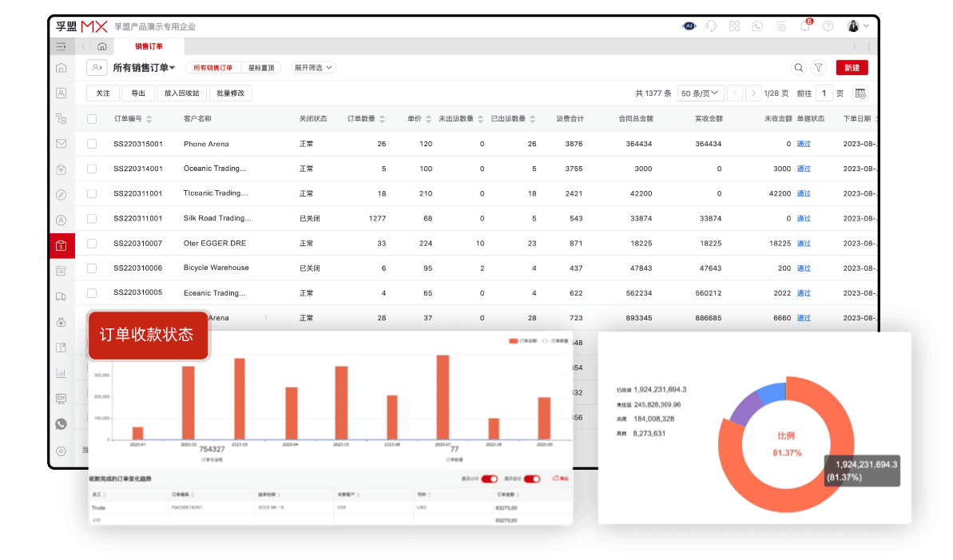Viewport: 953px width, 560px height.
Task: Open the 所有销售订单 title dropdown
Action: pyautogui.click(x=144, y=68)
